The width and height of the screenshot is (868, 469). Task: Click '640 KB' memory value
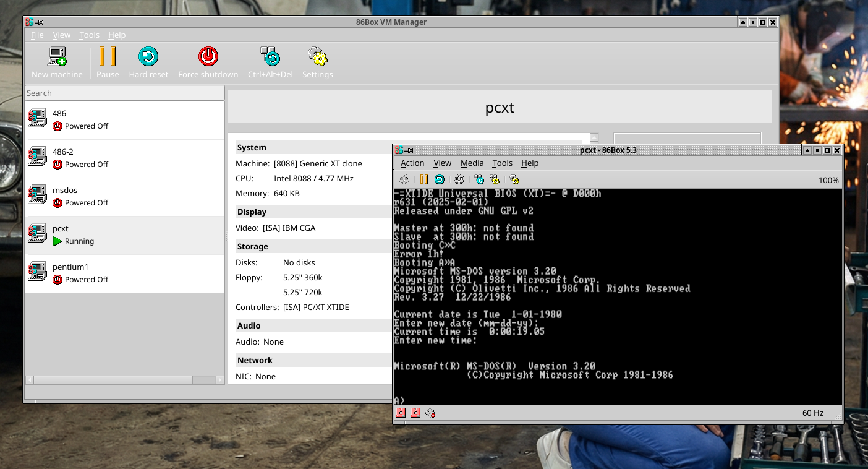[x=287, y=194]
